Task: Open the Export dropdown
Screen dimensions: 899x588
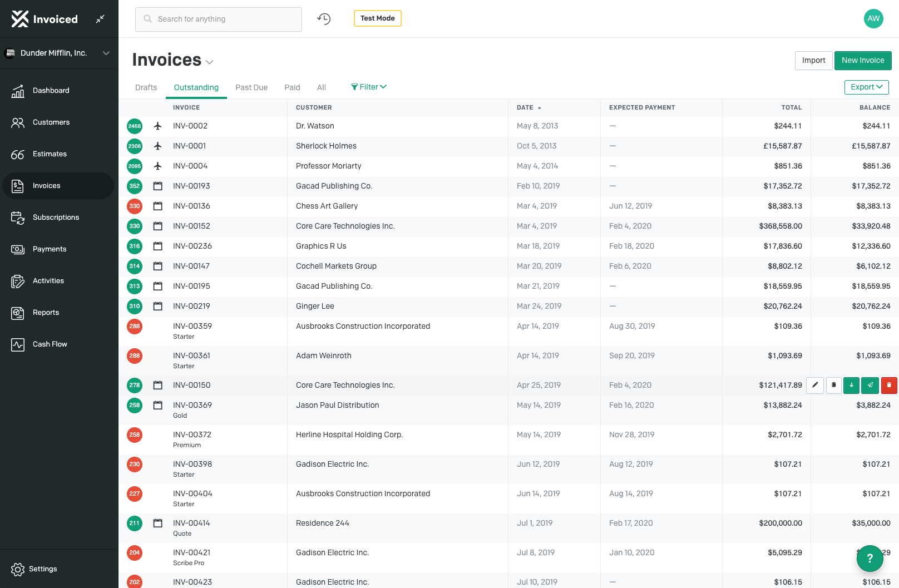Action: point(866,87)
